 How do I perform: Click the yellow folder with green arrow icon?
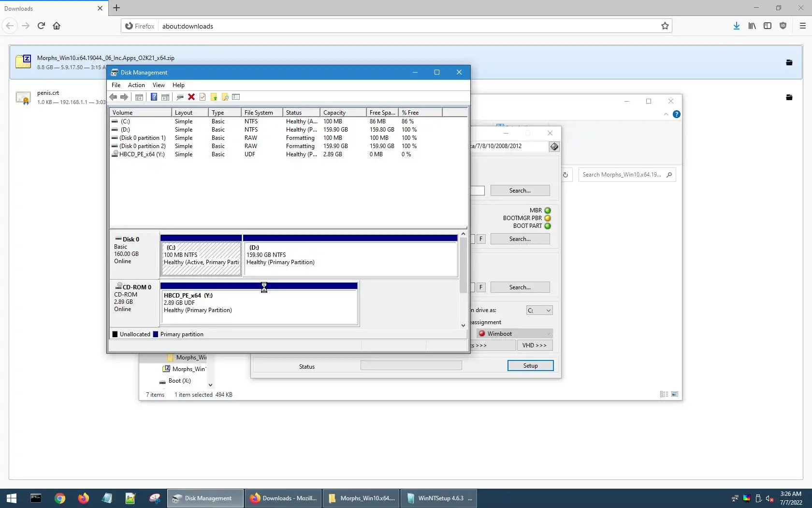pos(214,97)
